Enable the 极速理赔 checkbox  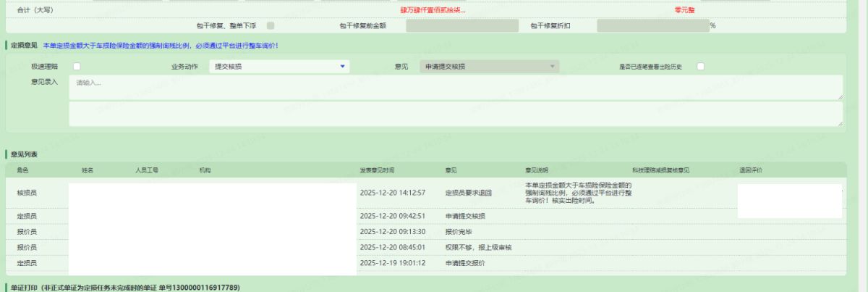click(x=76, y=67)
